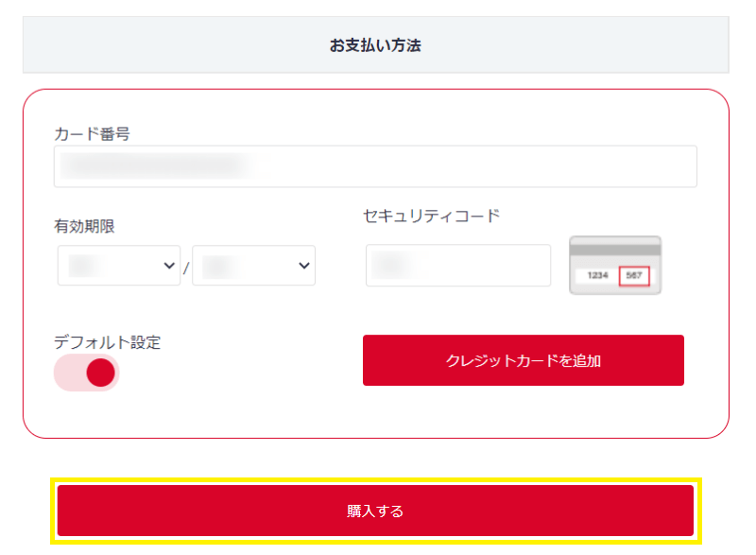Click the slash separator between expiry dropdowns

(186, 269)
